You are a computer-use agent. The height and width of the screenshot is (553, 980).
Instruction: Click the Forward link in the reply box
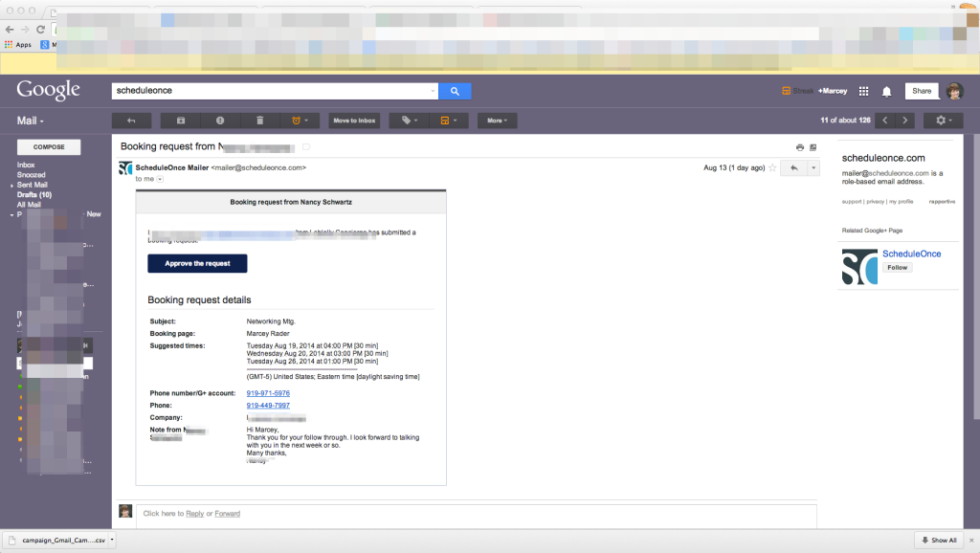228,514
